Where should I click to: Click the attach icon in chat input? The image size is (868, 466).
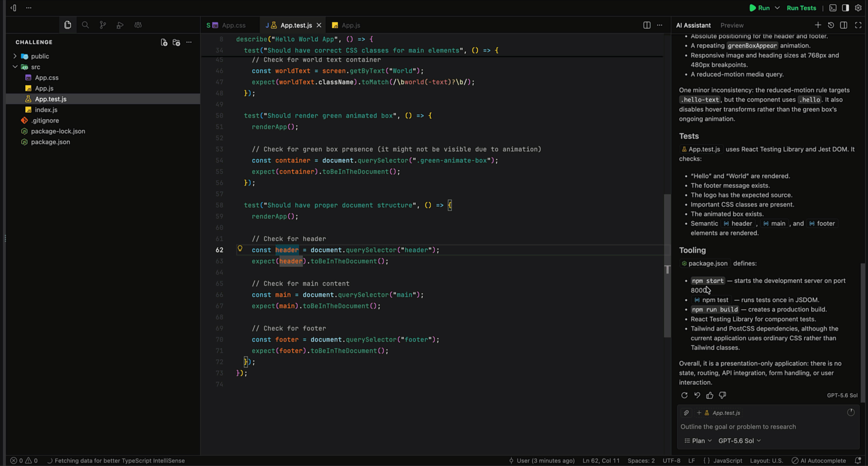point(686,413)
